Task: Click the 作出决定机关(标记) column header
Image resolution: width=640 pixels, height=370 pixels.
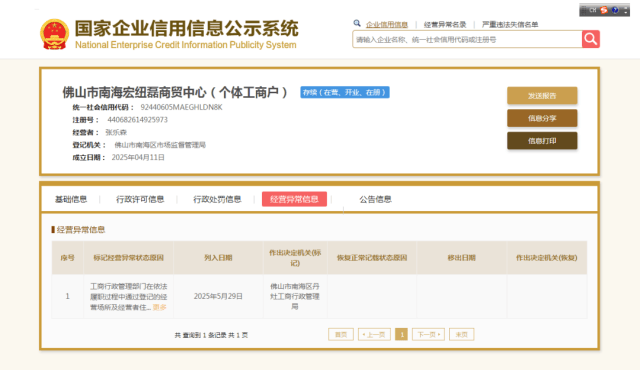Action: coord(295,258)
